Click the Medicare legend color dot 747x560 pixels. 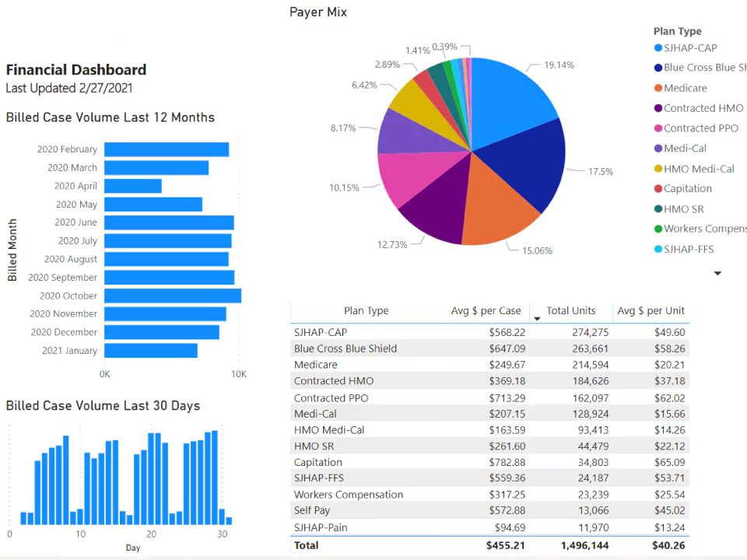coord(658,88)
